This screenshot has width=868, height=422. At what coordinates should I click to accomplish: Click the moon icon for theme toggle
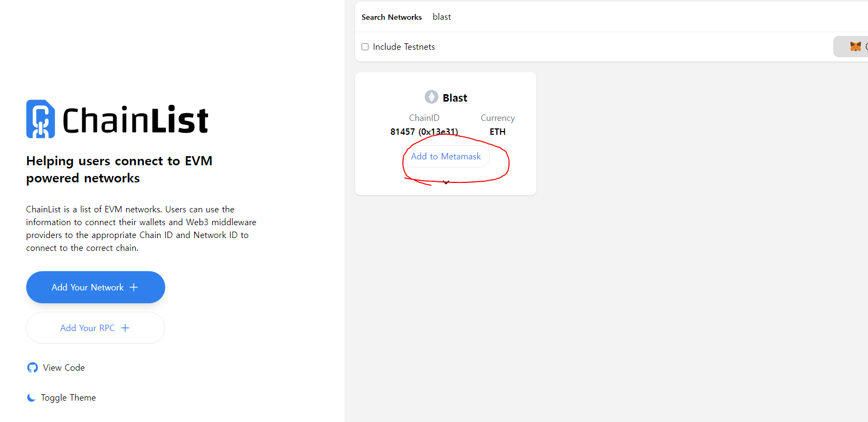[x=32, y=397]
